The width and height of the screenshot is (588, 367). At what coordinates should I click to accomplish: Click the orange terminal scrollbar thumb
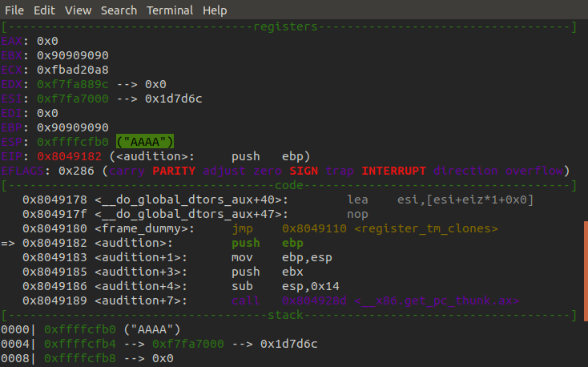[x=586, y=271]
